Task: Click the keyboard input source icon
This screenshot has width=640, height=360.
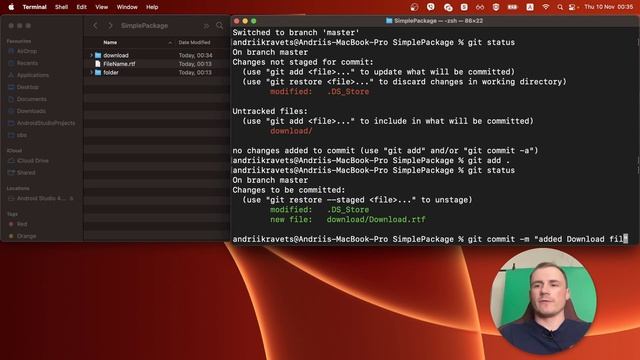Action: [x=530, y=7]
